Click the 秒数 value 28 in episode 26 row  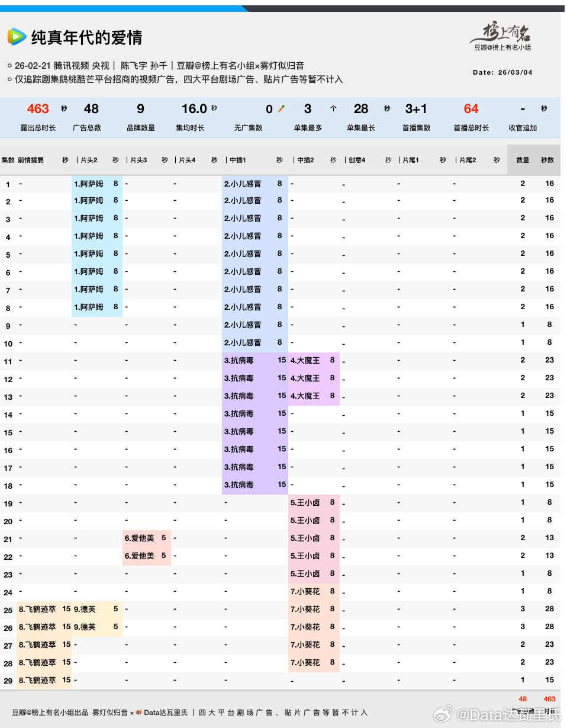click(x=549, y=627)
